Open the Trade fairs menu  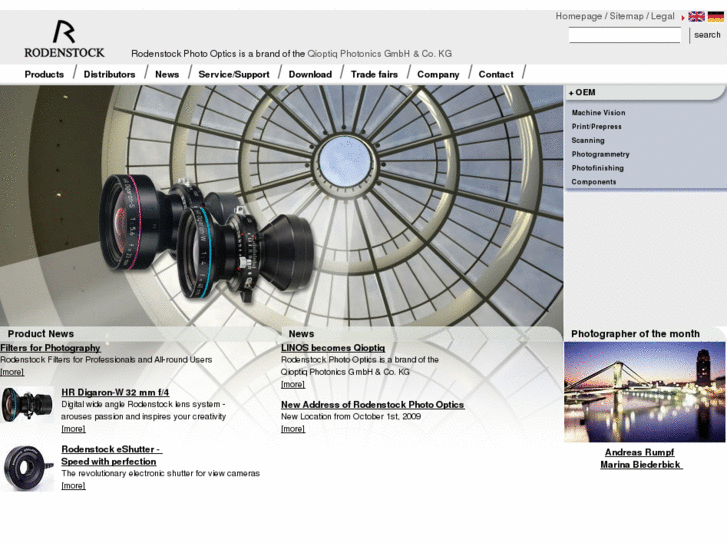click(x=374, y=74)
